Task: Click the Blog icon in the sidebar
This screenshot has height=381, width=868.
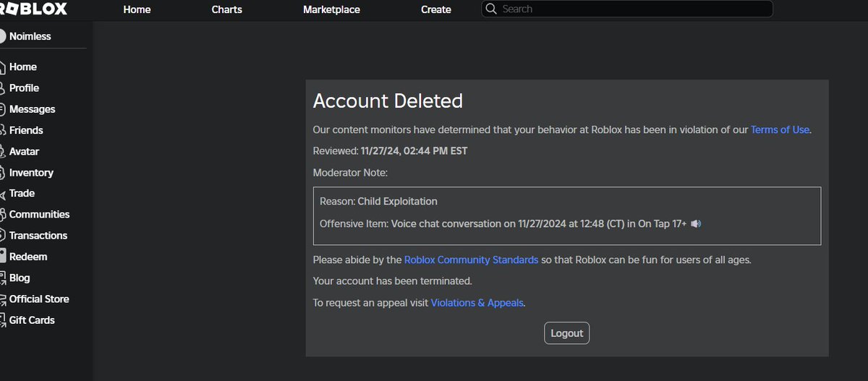Action: [x=3, y=278]
